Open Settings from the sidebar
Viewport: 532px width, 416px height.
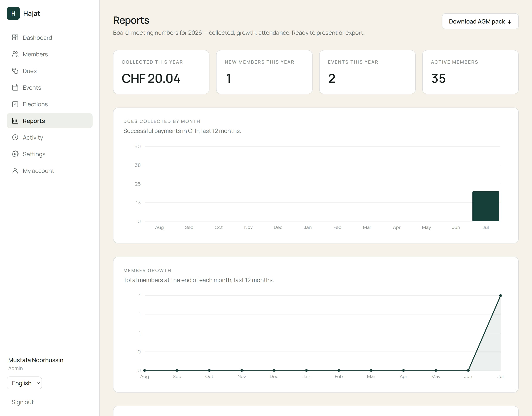pyautogui.click(x=49, y=154)
